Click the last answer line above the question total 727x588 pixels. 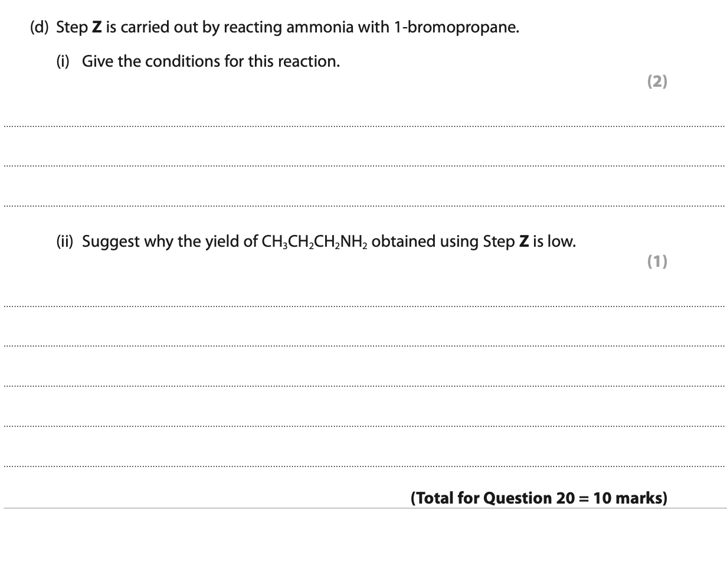click(x=363, y=466)
